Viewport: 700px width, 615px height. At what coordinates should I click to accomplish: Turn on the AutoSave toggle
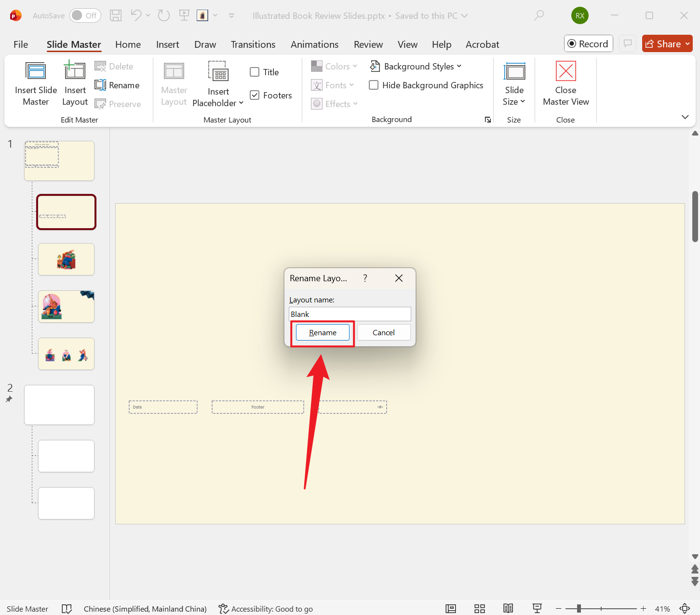click(85, 16)
